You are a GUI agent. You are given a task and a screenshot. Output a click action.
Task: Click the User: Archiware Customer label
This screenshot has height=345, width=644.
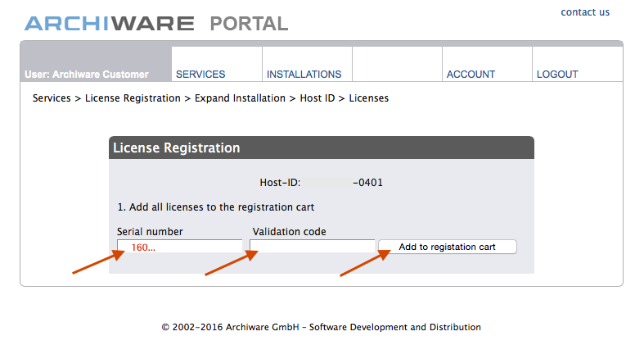click(88, 75)
